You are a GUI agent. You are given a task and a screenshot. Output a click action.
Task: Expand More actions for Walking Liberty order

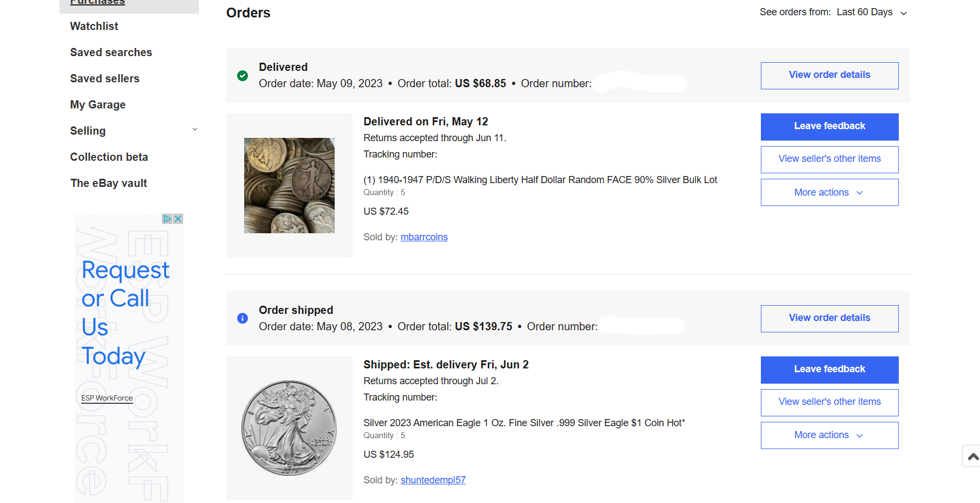point(829,192)
